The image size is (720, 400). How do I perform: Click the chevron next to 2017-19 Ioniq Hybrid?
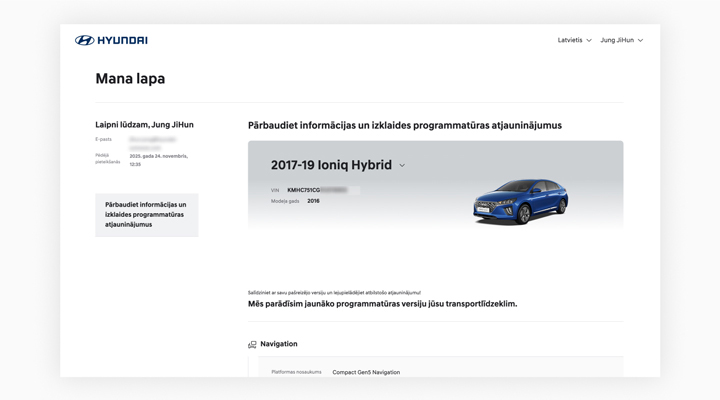tap(402, 166)
